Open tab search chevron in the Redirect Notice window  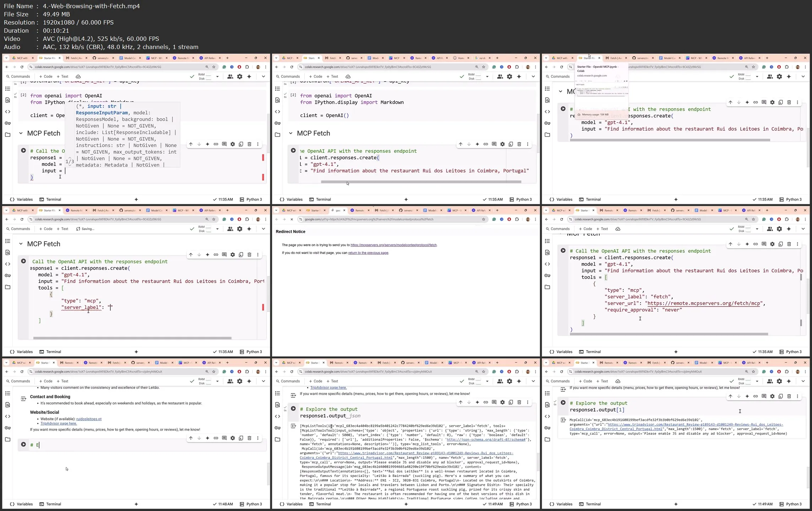(x=276, y=210)
